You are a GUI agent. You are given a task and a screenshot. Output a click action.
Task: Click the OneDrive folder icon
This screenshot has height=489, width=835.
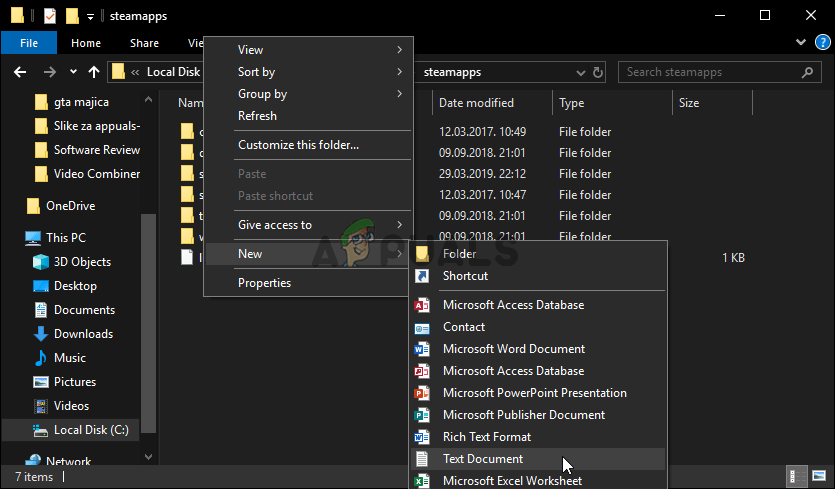[33, 206]
